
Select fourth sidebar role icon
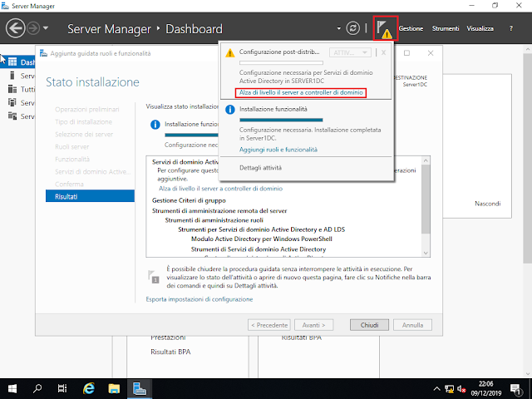point(12,102)
